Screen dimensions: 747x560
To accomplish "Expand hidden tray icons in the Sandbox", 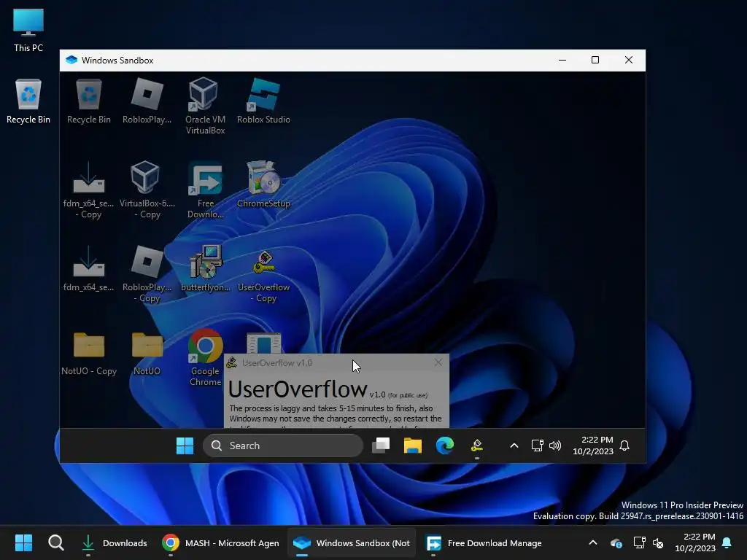I will coord(514,446).
